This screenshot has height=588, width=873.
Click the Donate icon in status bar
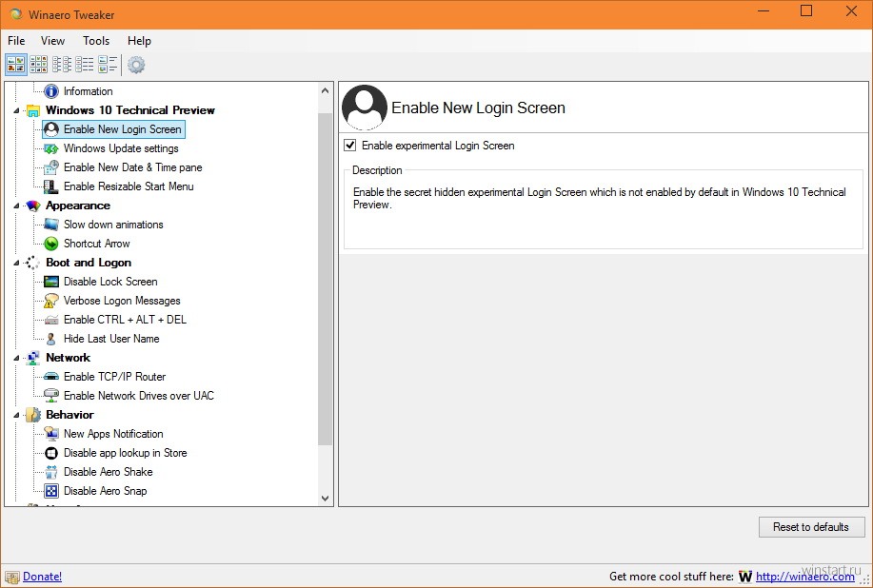[12, 577]
